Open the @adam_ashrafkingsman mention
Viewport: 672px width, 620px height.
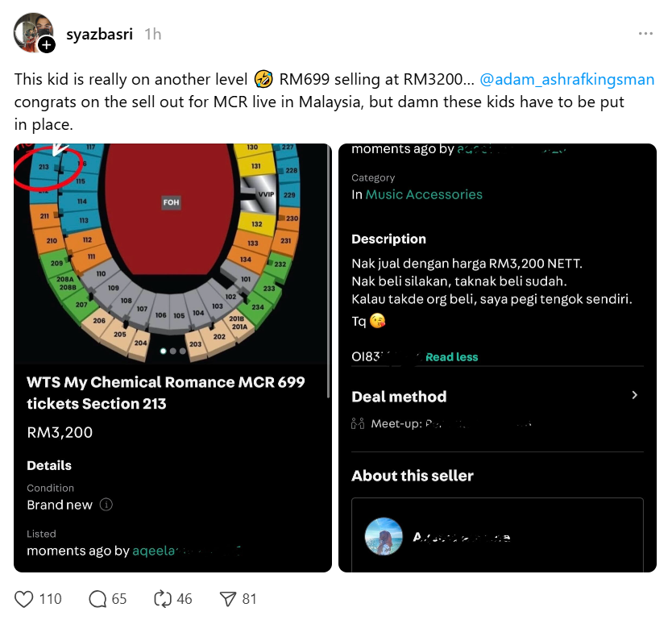566,80
